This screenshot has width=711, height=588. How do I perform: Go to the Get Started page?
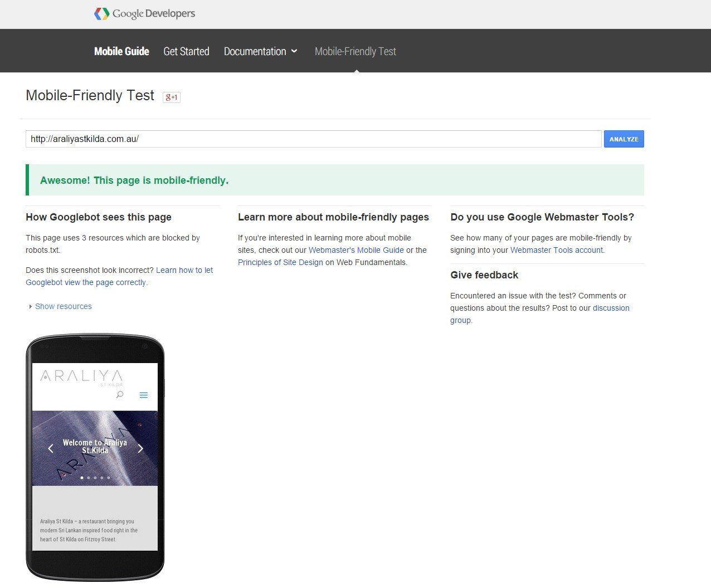[x=186, y=51]
